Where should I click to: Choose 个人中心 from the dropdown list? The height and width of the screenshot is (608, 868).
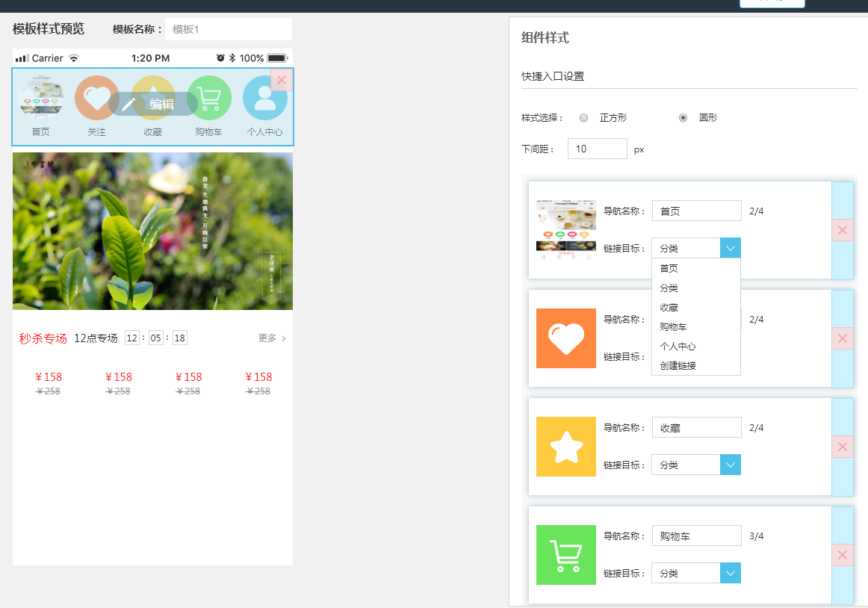click(x=678, y=347)
